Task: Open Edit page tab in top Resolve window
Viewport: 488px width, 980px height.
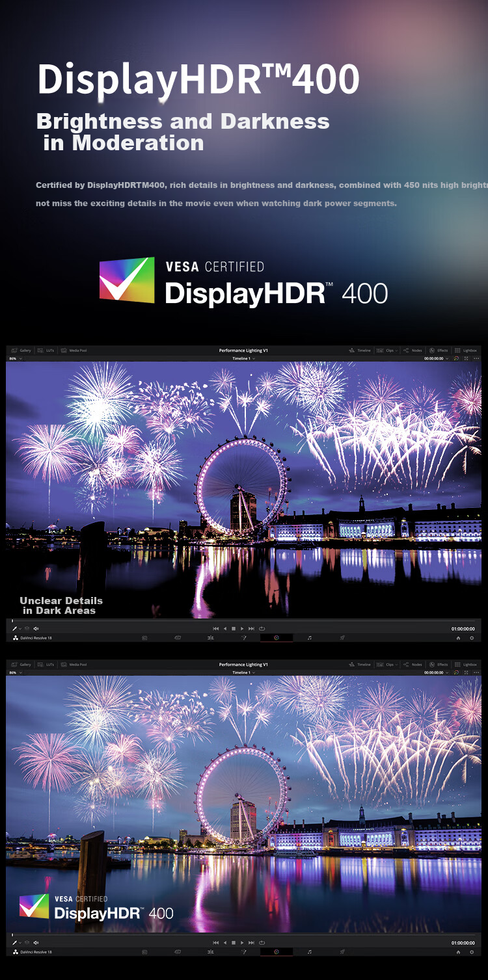Action: [210, 638]
